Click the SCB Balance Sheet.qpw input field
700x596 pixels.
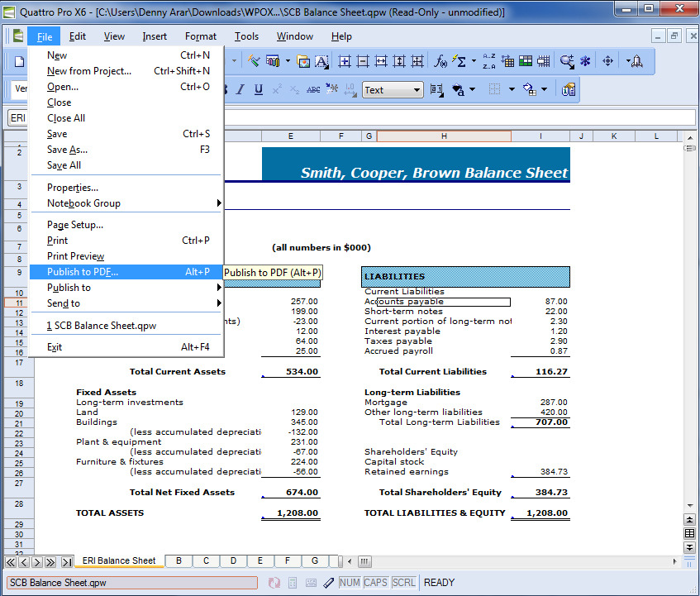coord(128,582)
